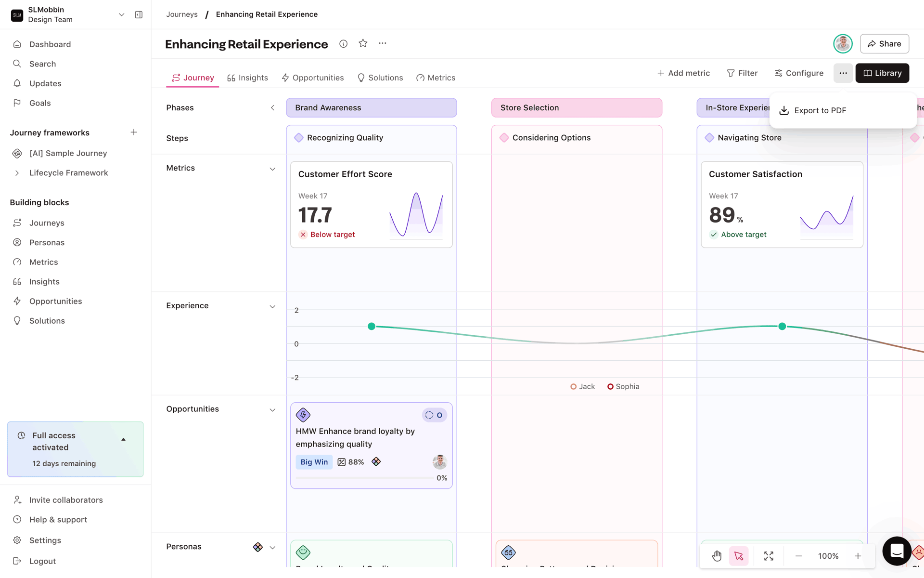The height and width of the screenshot is (578, 924).
Task: Open Customer Satisfaction metric card
Action: 782,205
